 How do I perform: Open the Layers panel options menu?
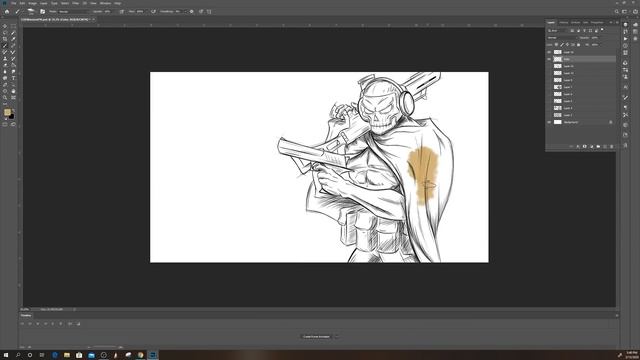617,22
